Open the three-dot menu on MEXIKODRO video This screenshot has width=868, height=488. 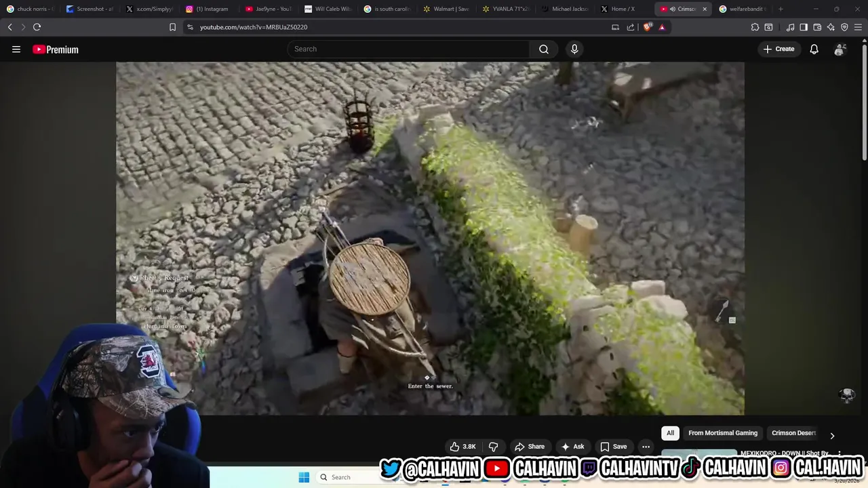point(840,453)
